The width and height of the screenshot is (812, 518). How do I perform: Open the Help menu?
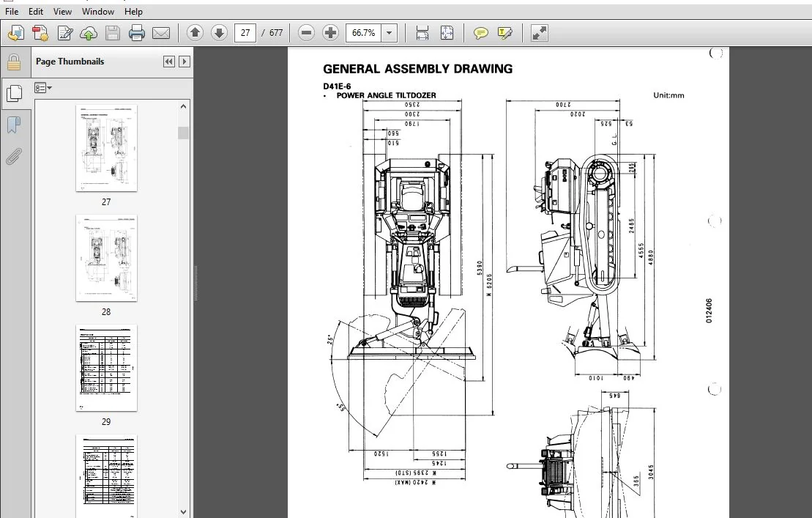[133, 12]
